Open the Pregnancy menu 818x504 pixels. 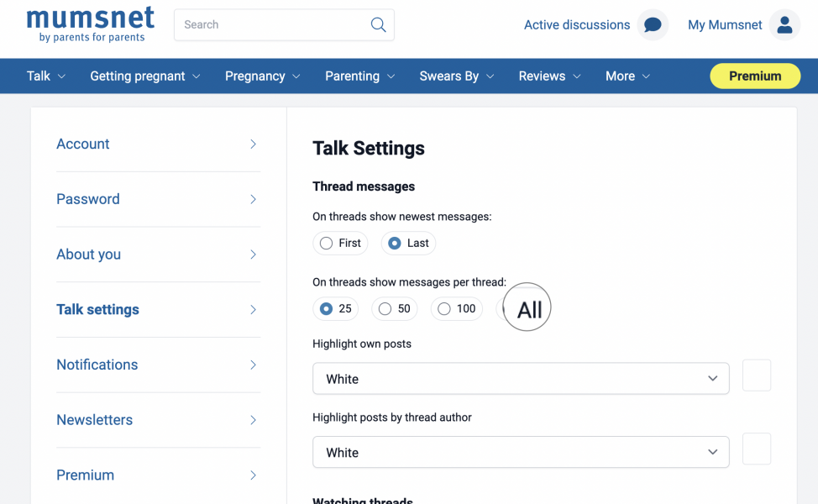(262, 76)
